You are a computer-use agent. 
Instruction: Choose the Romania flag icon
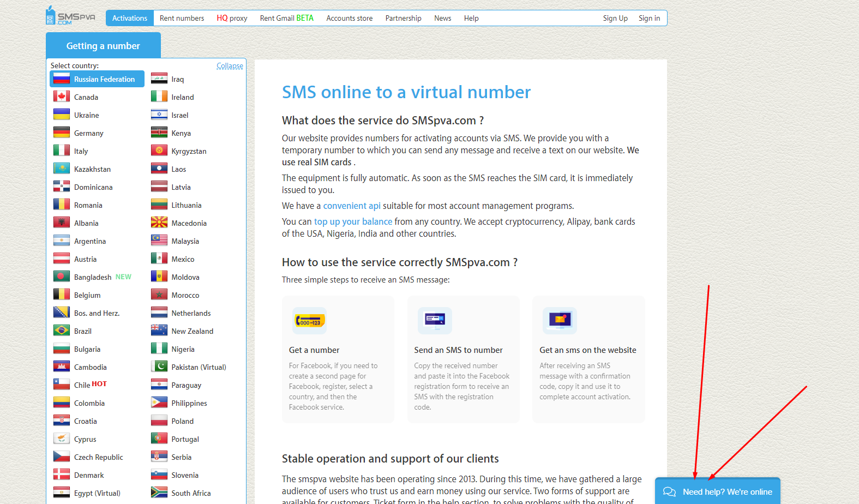[x=62, y=205]
